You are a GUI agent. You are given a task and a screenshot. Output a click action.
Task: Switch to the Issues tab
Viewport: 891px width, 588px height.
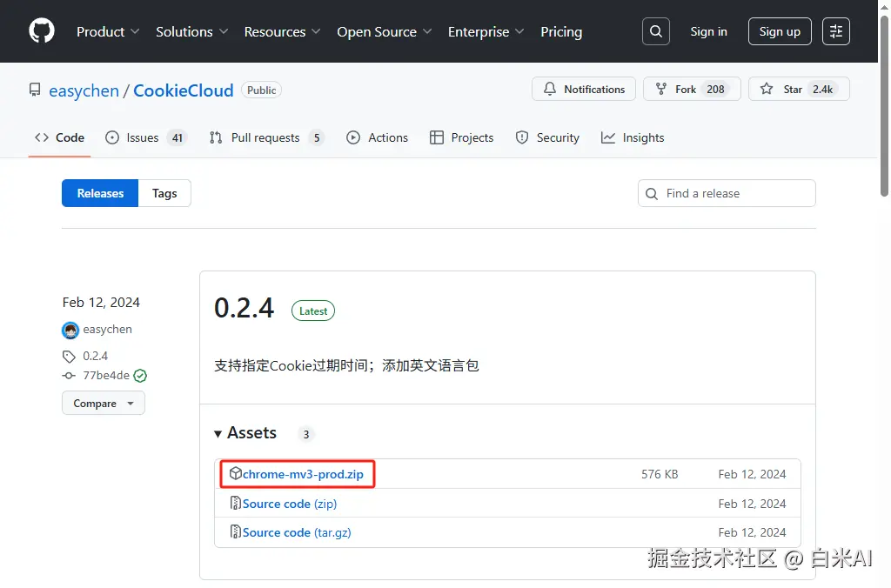(146, 137)
